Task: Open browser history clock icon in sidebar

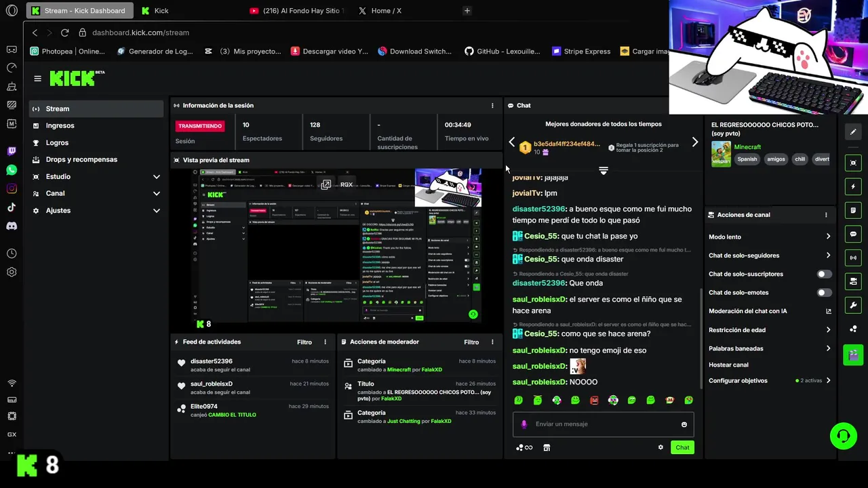Action: click(12, 253)
